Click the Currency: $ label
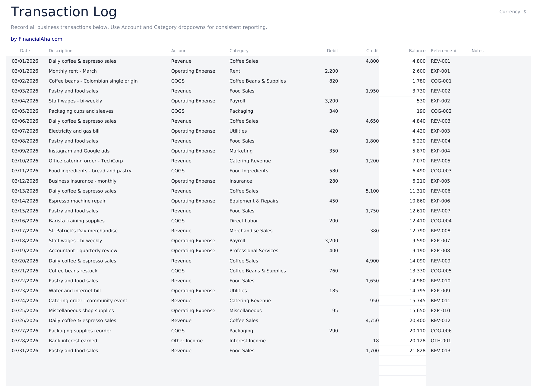 coord(513,12)
